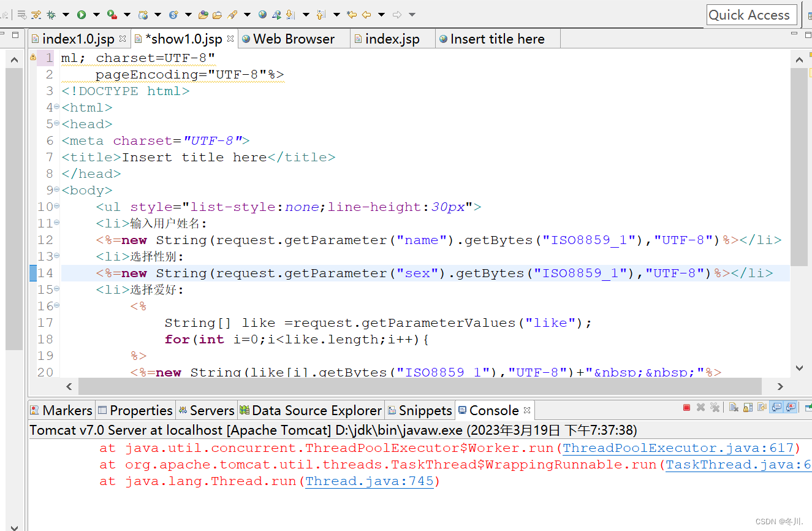Click the warning marker on line 1
Image resolution: width=812 pixels, height=531 pixels.
point(33,57)
